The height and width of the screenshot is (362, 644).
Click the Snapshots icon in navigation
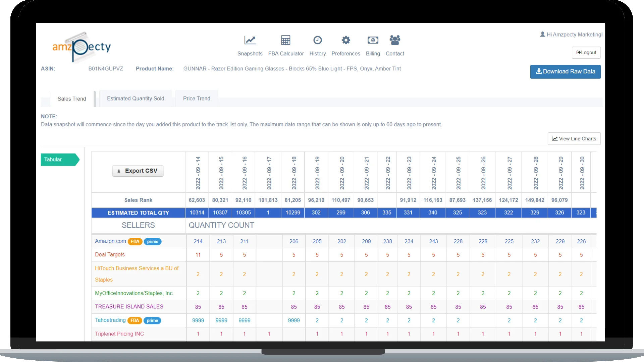pos(250,40)
